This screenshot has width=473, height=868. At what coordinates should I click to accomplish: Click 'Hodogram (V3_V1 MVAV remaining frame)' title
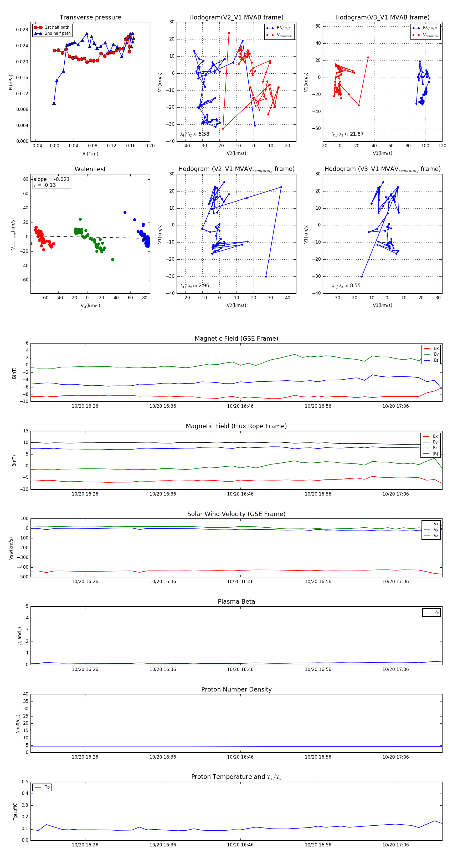click(x=382, y=169)
